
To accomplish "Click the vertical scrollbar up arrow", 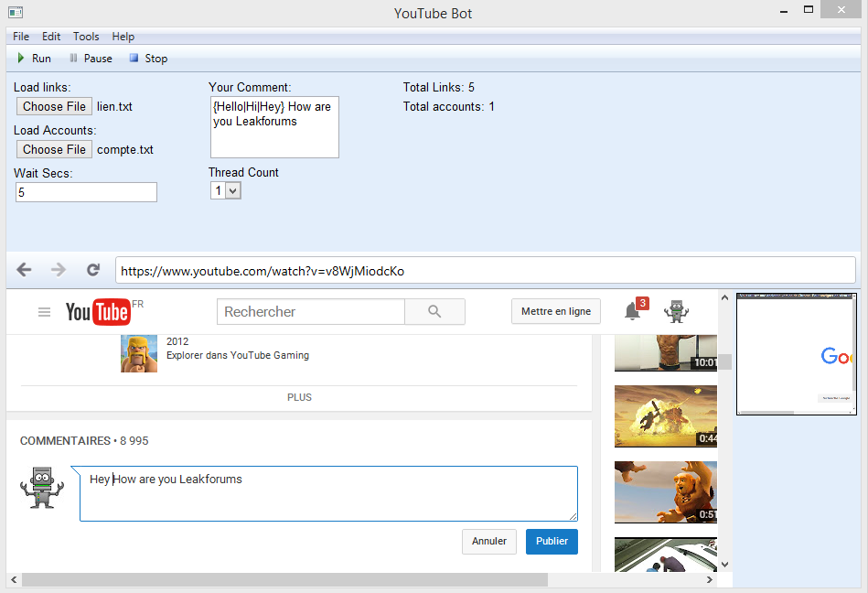I will [725, 298].
